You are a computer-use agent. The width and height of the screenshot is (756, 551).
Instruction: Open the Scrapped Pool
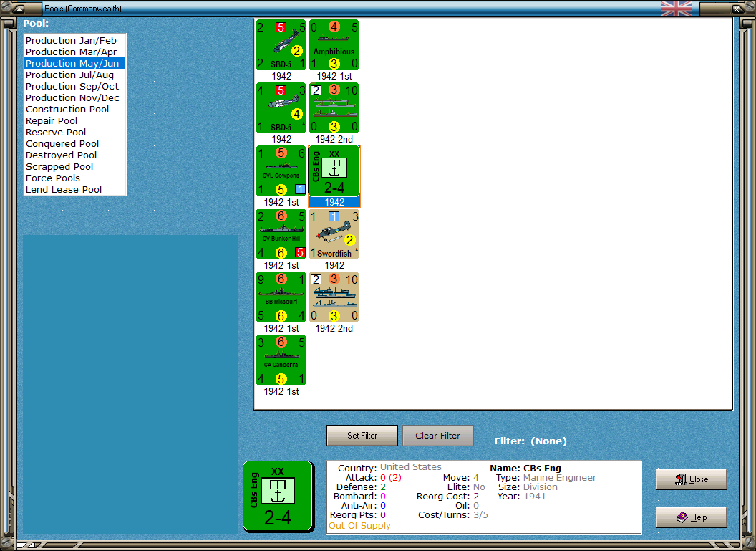(74, 167)
